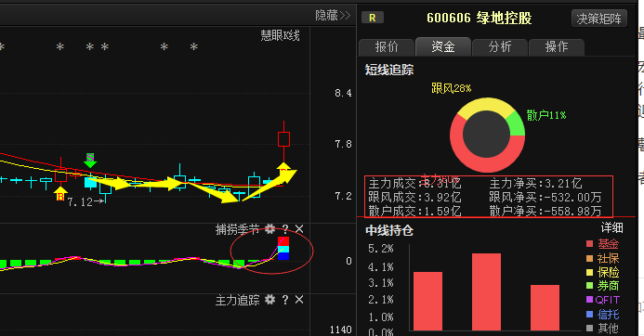This screenshot has width=644, height=336.
Task: Collapse chart panel using 隐藏>> control
Action: point(333,16)
